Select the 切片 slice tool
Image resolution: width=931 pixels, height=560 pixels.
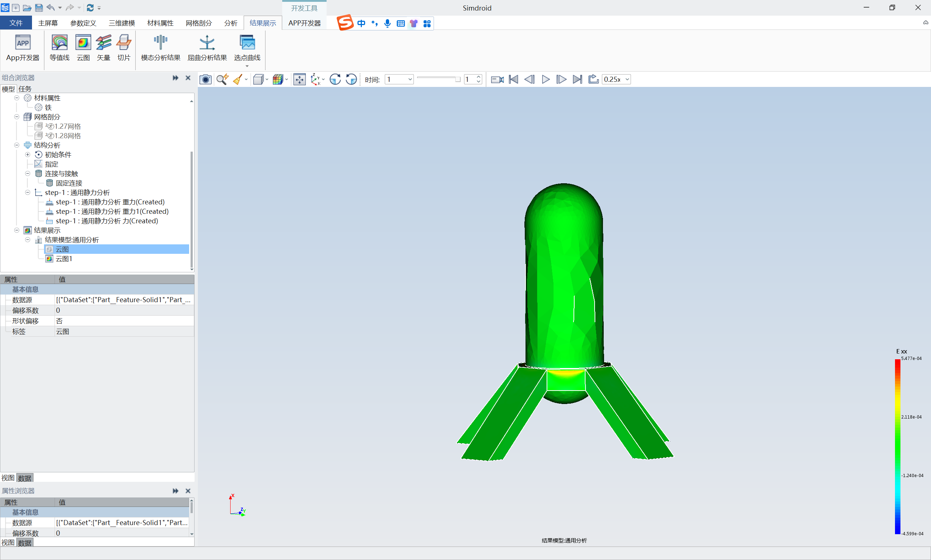click(x=124, y=48)
